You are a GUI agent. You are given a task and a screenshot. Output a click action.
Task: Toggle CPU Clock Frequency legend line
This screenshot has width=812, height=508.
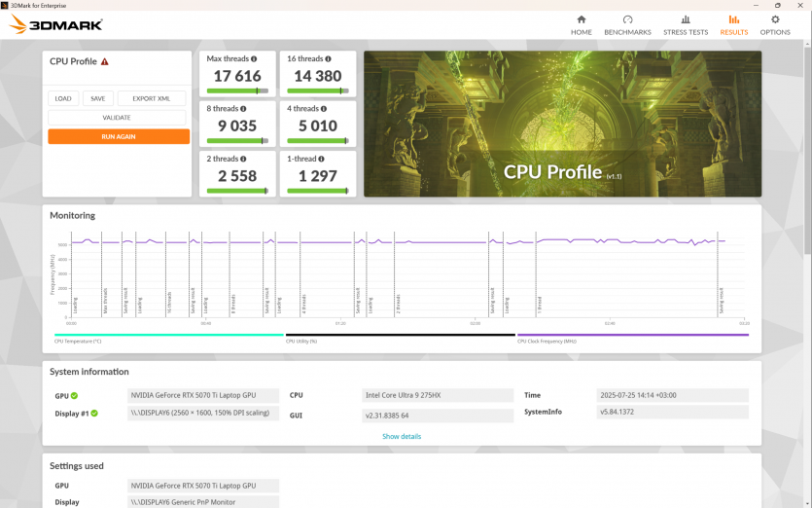[547, 341]
